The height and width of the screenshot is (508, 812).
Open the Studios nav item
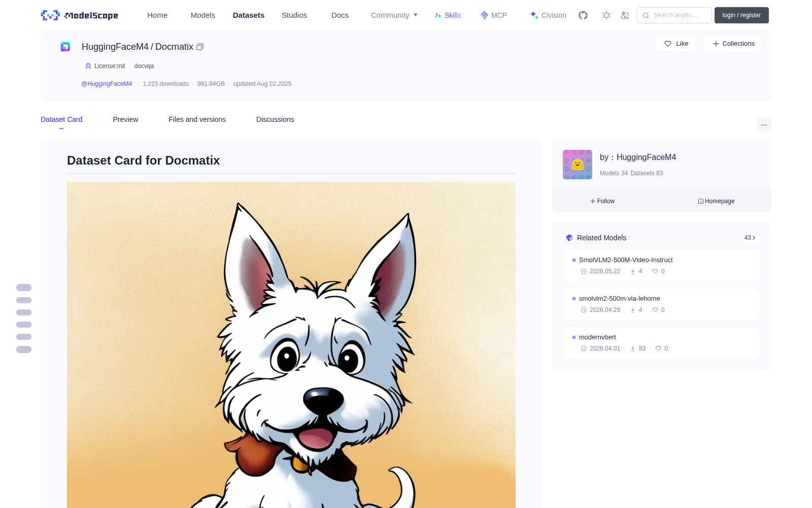pos(294,15)
